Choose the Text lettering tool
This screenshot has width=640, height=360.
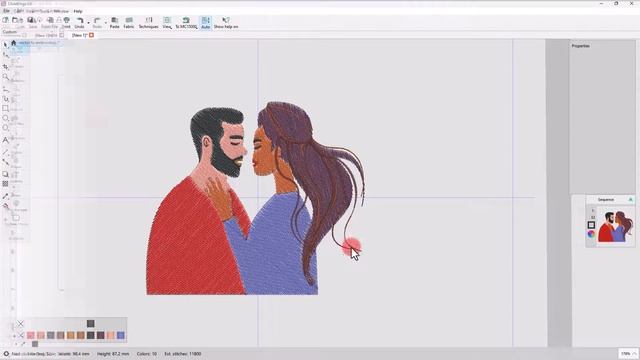point(5,140)
